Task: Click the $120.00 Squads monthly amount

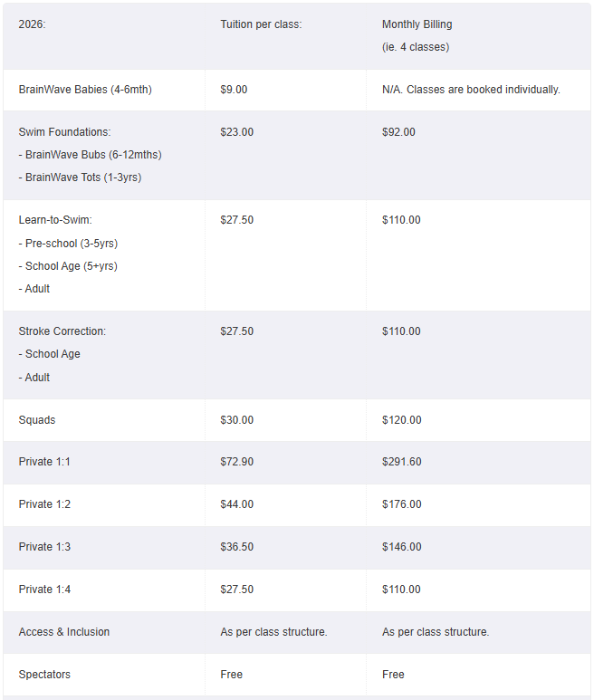Action: pyautogui.click(x=401, y=420)
